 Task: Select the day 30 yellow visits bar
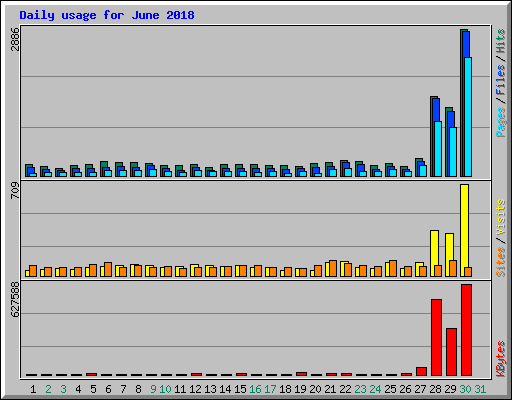pos(464,230)
